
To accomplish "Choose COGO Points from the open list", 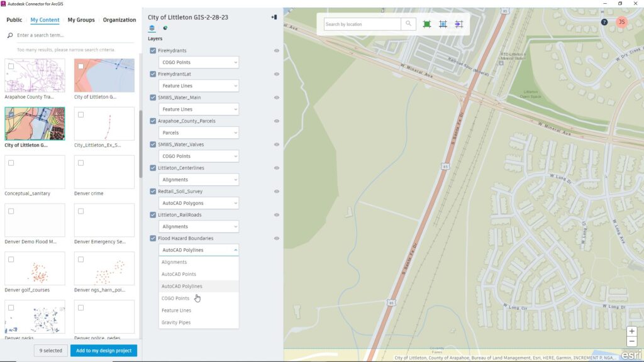I will coord(198,298).
